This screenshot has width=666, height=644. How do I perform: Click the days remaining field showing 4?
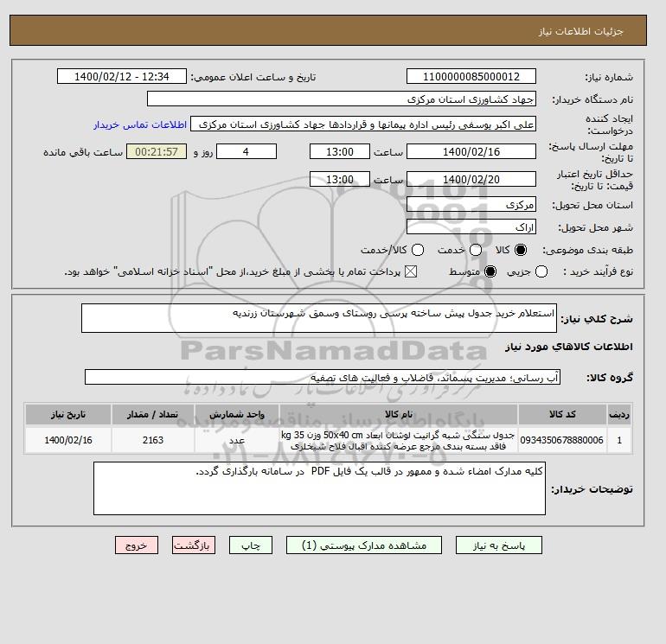point(247,151)
